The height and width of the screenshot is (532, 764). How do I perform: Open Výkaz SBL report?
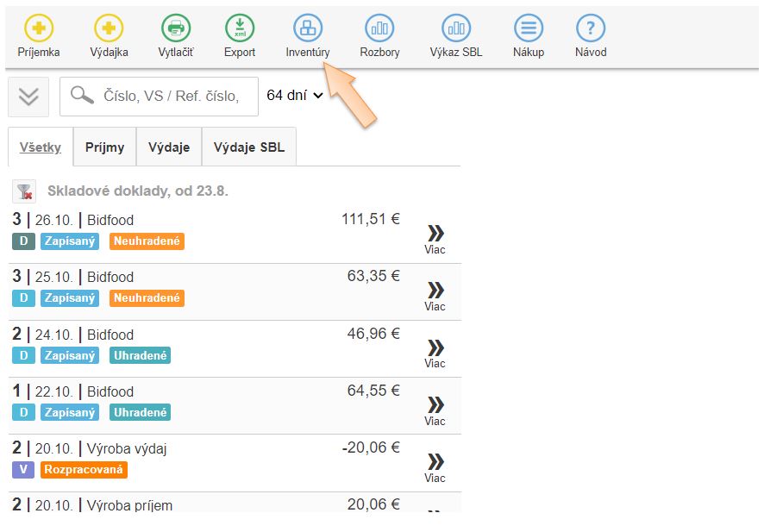[456, 29]
